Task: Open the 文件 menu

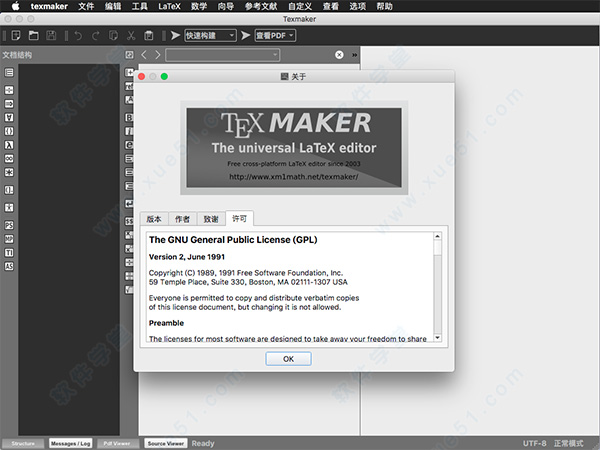Action: [x=86, y=6]
